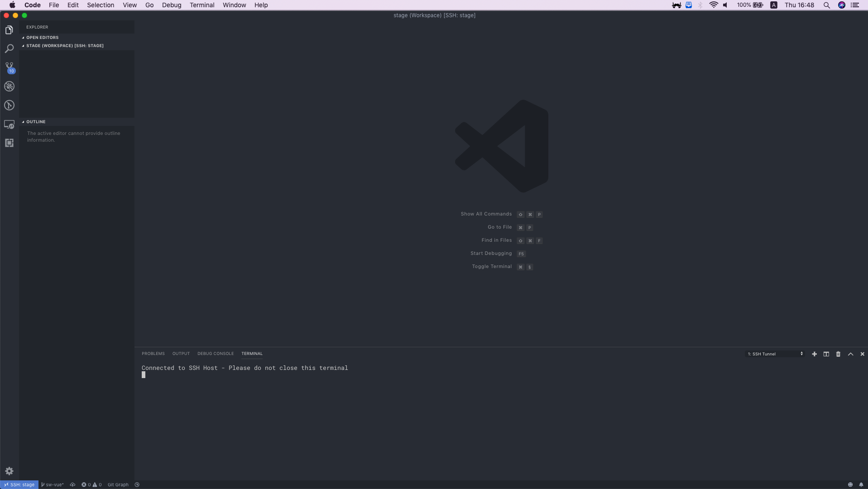
Task: Click the feedback smiley icon in status bar
Action: click(850, 484)
